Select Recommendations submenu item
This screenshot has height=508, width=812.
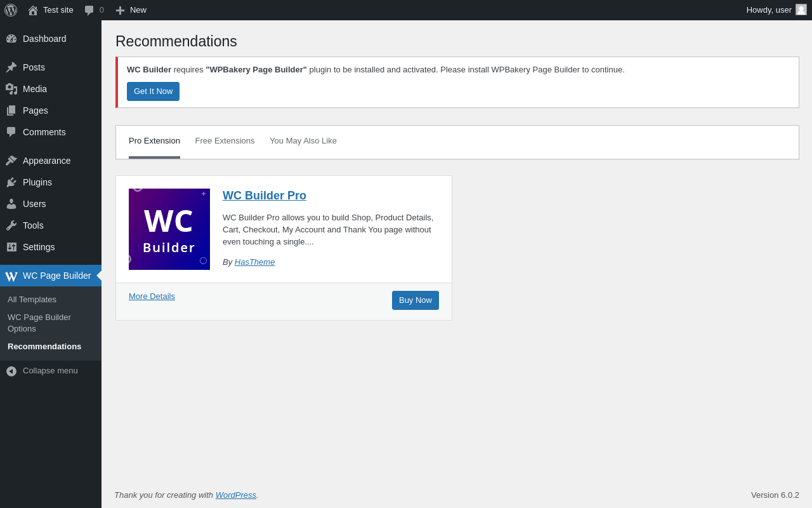44,347
